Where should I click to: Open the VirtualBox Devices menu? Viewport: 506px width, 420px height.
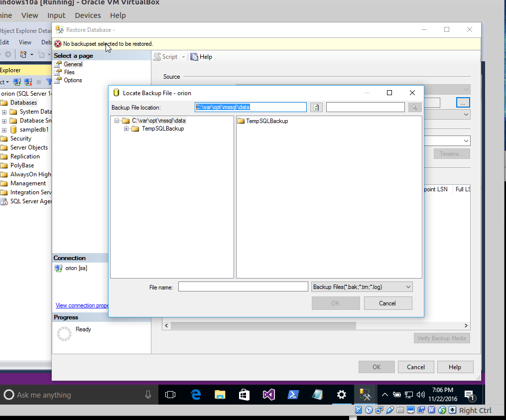(x=88, y=15)
